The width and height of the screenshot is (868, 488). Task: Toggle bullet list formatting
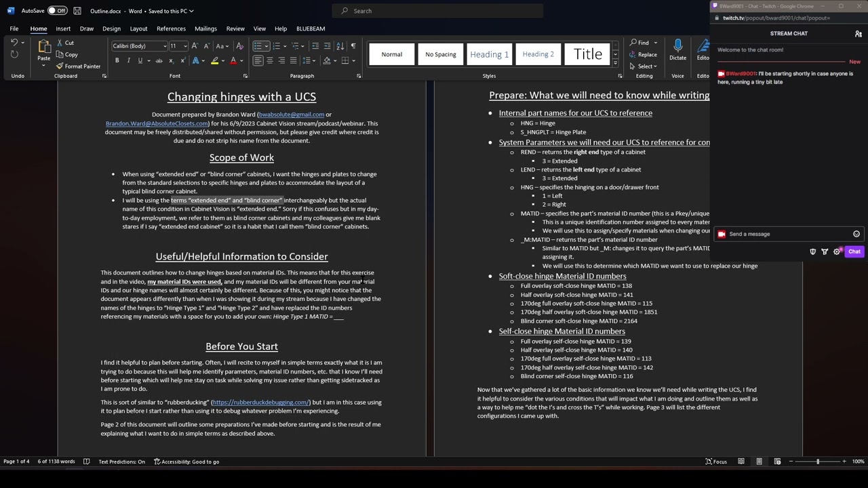coord(258,46)
